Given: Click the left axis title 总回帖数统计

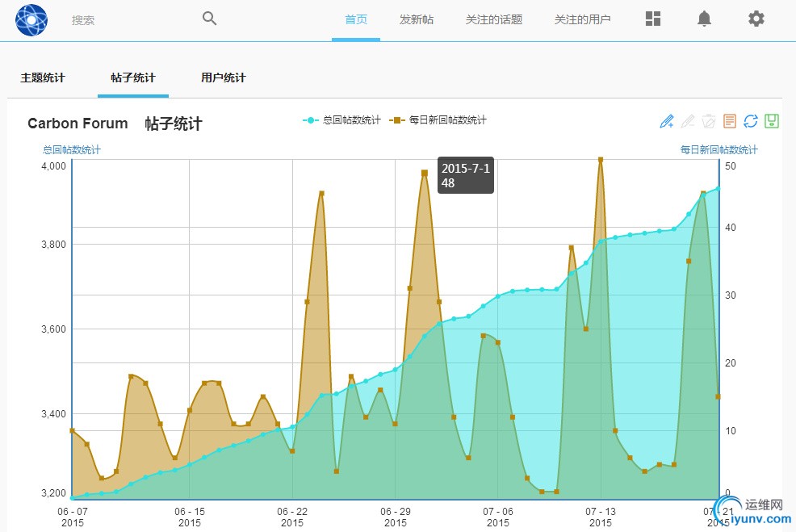Looking at the screenshot, I should [72, 150].
